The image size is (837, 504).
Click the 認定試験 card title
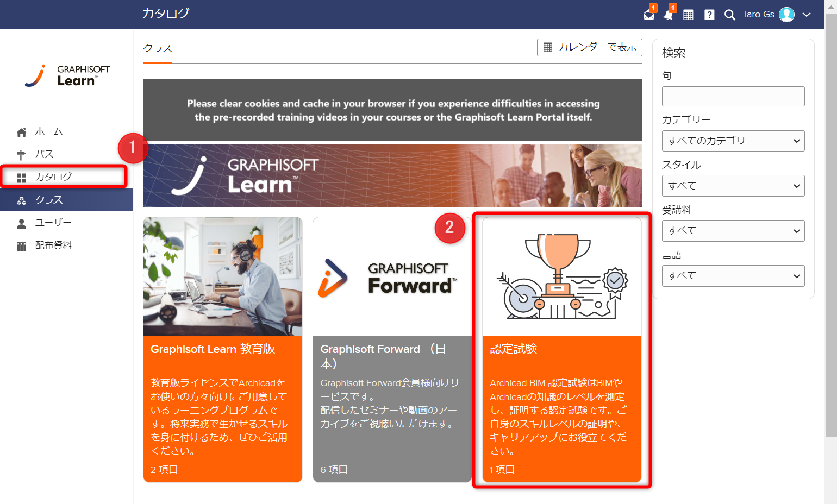click(513, 349)
